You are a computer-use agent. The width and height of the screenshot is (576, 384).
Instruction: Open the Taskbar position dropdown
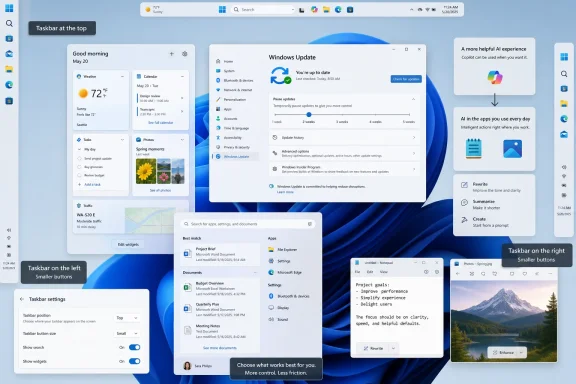point(127,318)
